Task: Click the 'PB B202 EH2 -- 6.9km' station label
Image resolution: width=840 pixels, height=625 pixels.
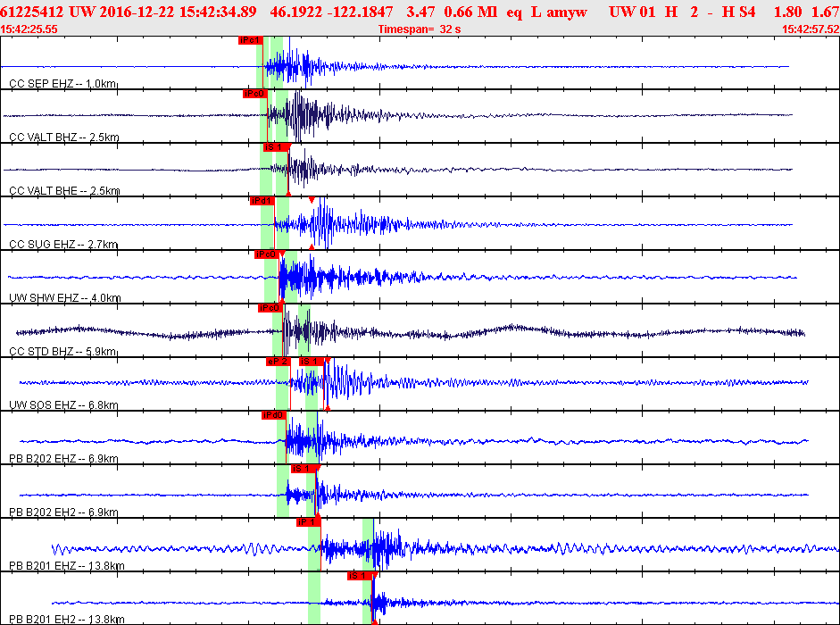Action: point(63,512)
